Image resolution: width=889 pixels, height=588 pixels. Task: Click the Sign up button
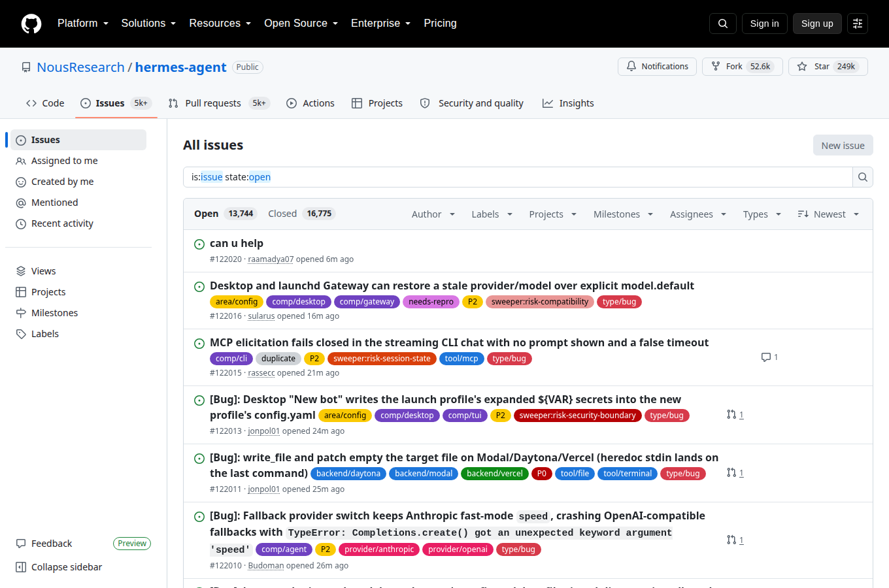coord(817,24)
